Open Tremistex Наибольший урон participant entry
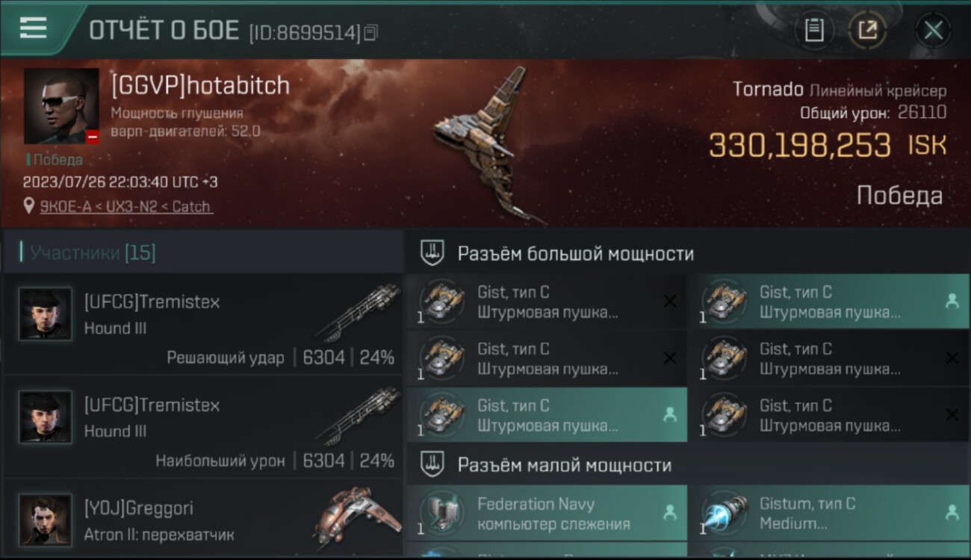The width and height of the screenshot is (971, 560). click(203, 428)
